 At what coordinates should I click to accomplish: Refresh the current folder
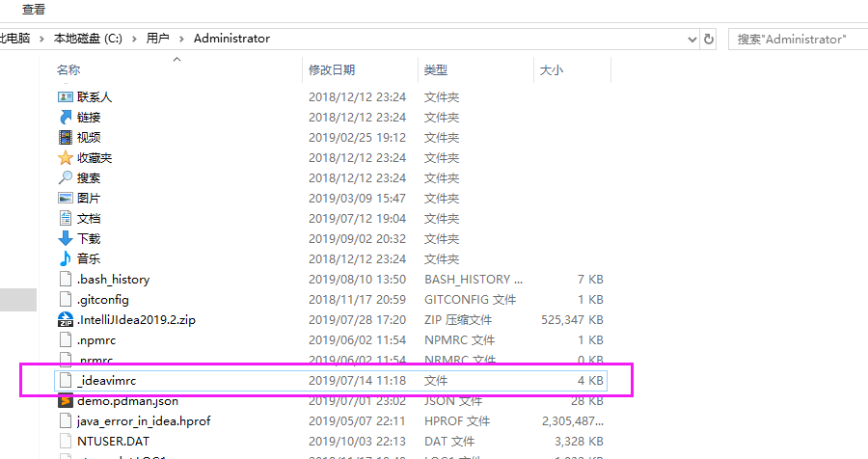coord(709,40)
